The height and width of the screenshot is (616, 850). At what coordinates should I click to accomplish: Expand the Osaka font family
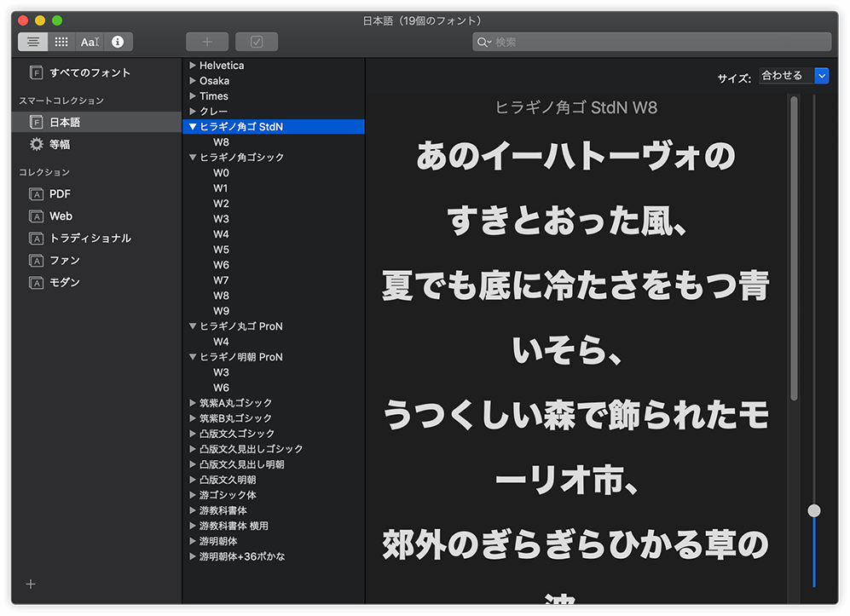(193, 80)
